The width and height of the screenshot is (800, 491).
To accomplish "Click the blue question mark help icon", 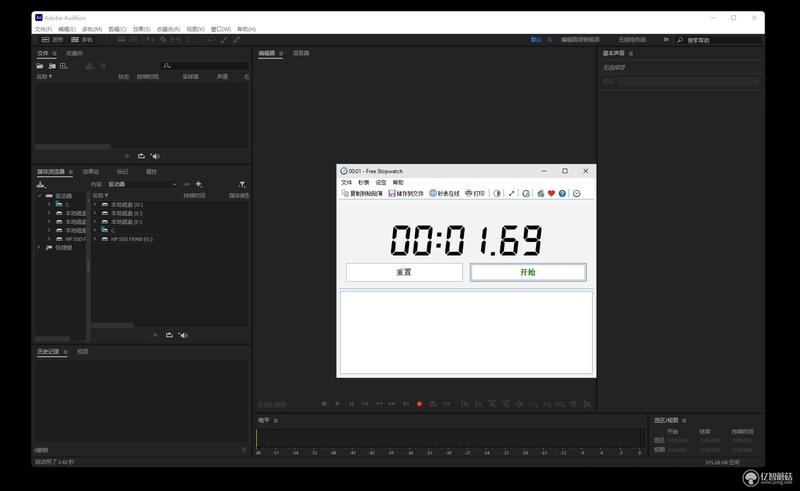I will click(x=562, y=193).
